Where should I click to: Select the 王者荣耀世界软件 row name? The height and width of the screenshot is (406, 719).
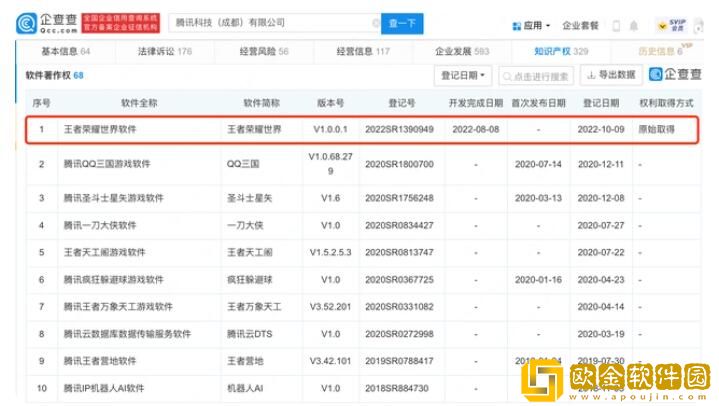point(100,129)
